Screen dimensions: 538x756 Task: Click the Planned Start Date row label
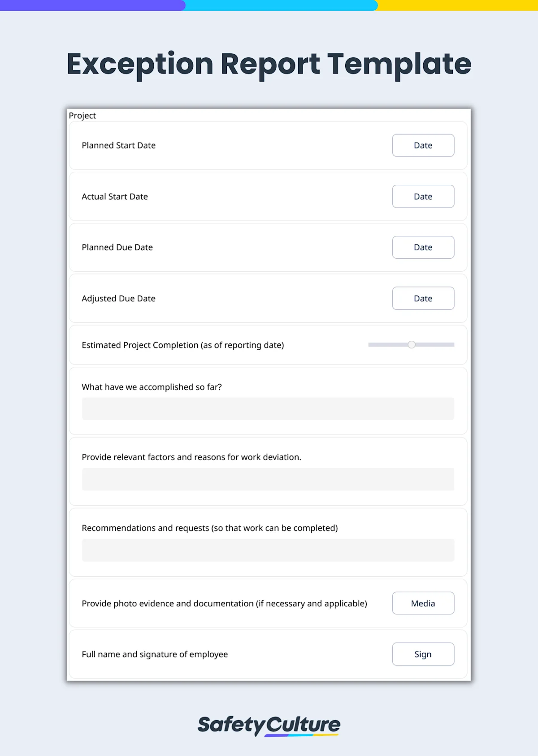[x=118, y=145]
